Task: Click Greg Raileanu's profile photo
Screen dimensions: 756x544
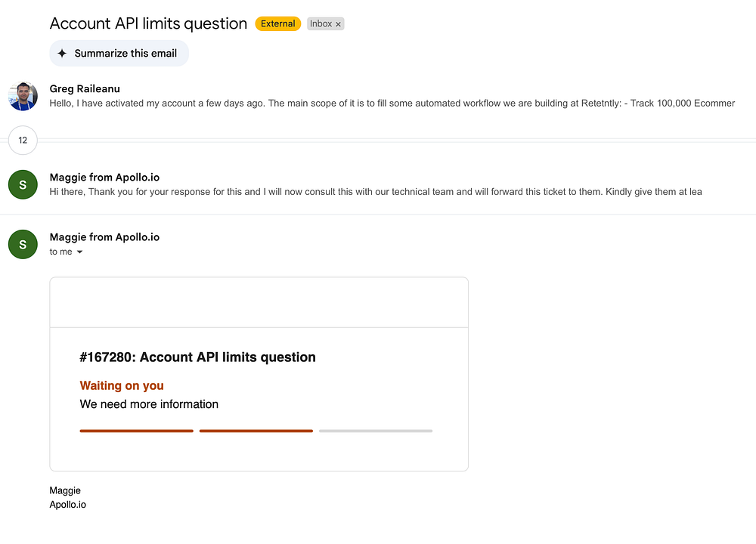Action: click(23, 96)
